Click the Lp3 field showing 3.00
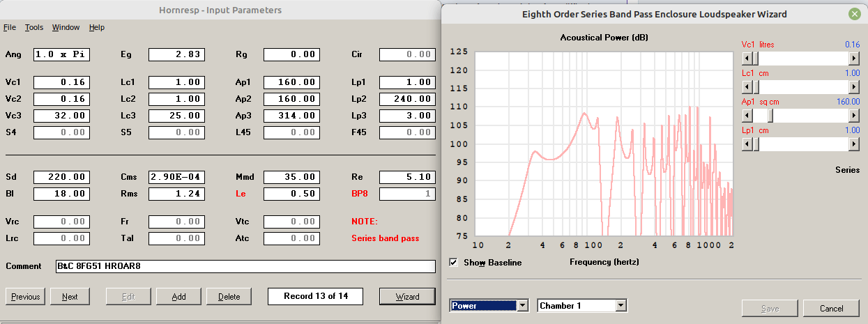 click(x=408, y=116)
